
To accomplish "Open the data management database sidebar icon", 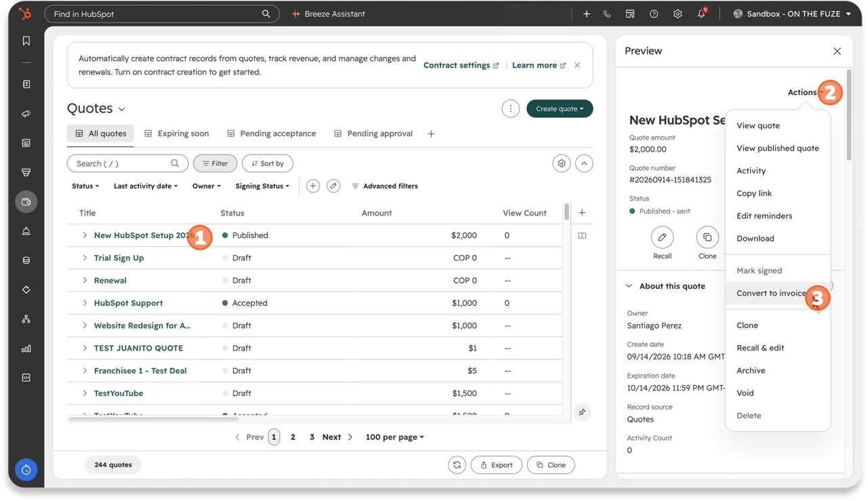I will click(x=26, y=260).
